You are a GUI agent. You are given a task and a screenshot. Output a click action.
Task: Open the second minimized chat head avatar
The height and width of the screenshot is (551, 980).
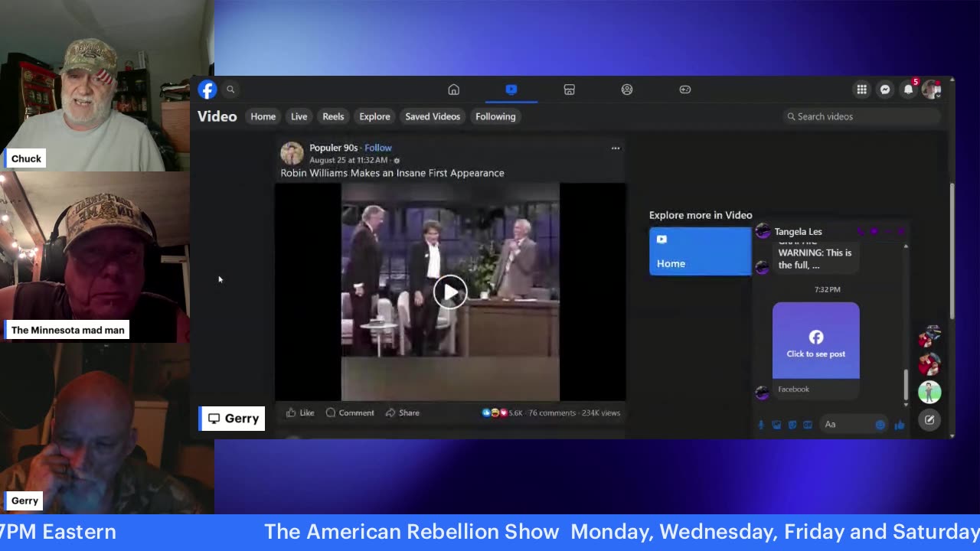(929, 364)
